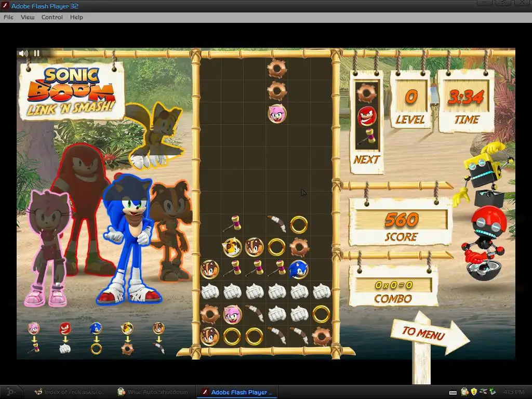Click the yellow shield tray icon
Image resolution: width=532 pixels, height=399 pixels.
474,392
